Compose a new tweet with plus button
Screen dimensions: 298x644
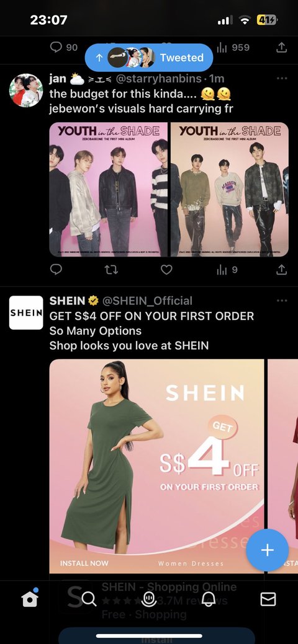coord(267,550)
